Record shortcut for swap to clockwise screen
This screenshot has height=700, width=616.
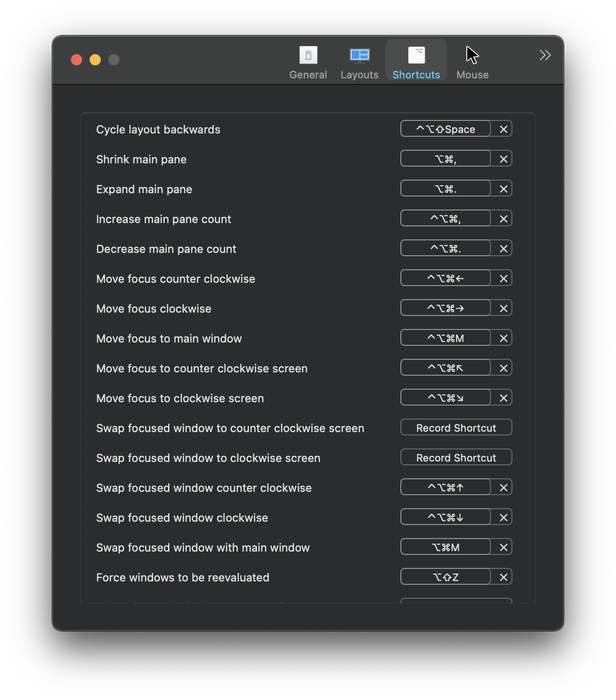pos(456,458)
